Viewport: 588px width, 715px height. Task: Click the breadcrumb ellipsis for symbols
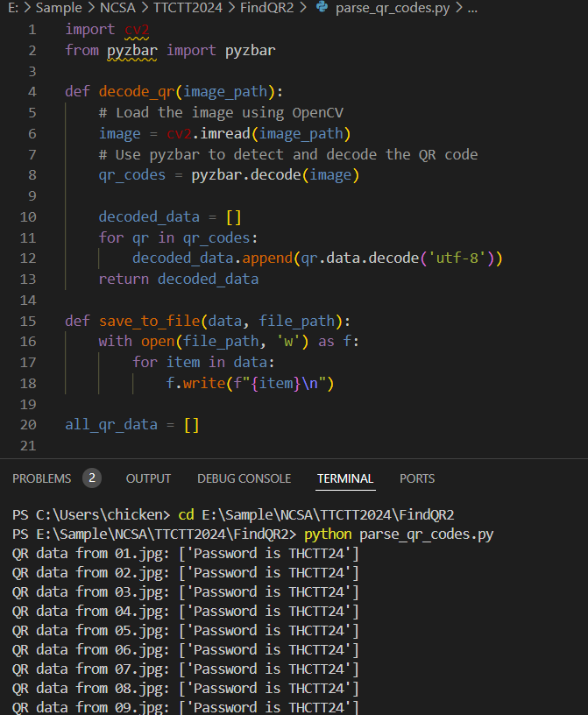(x=472, y=8)
